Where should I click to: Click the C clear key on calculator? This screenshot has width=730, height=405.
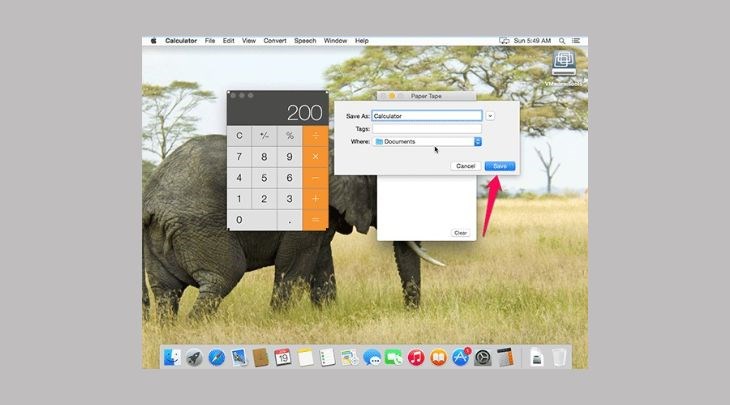[239, 136]
